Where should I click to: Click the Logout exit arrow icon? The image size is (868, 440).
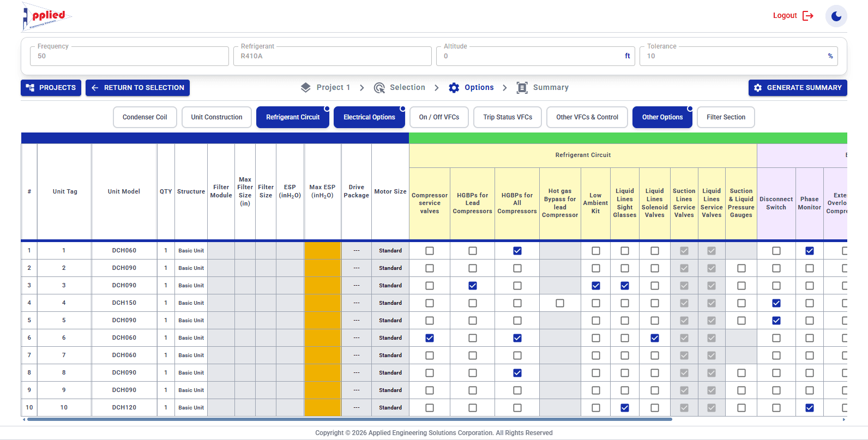pos(808,16)
